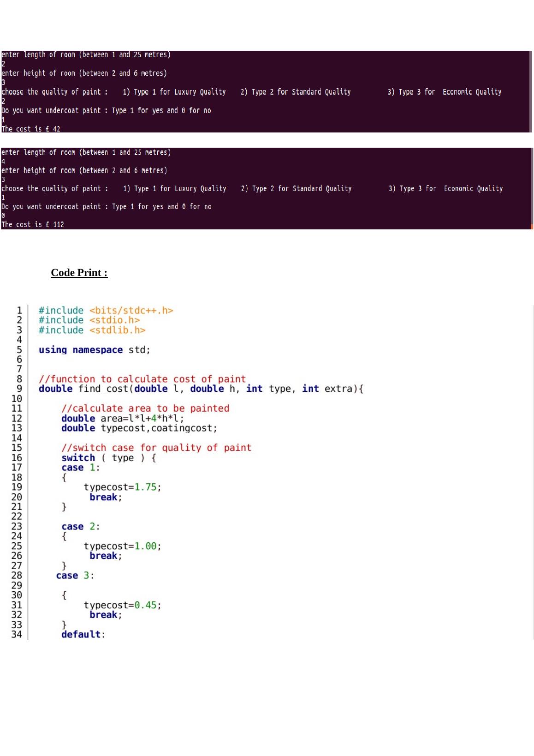
Task: Click line number 34 in code gutter
Action: coord(17,635)
